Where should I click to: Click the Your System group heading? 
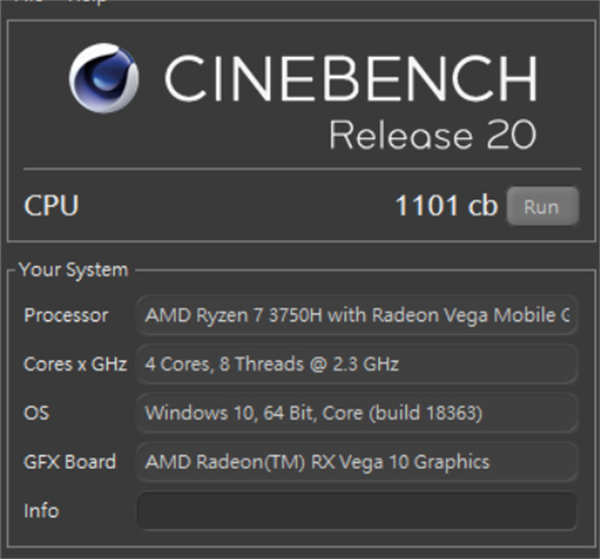(73, 270)
